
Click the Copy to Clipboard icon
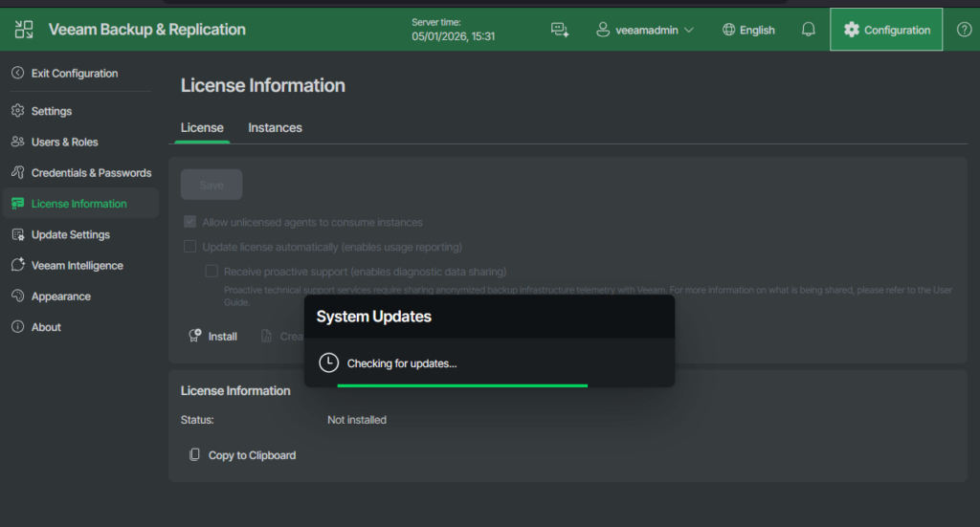[194, 455]
